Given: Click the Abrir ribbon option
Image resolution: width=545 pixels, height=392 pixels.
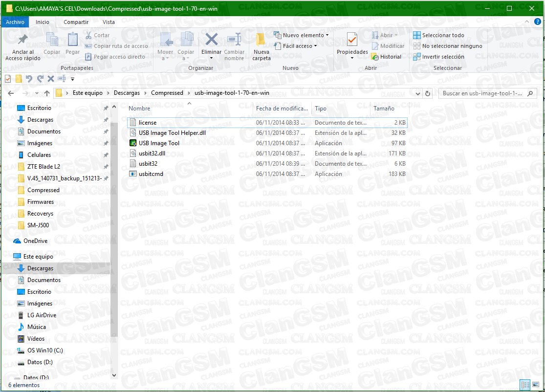Looking at the screenshot, I should (x=384, y=35).
